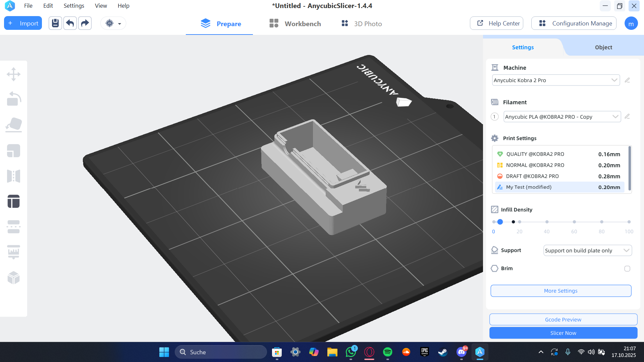Open the Help menu
Image resolution: width=644 pixels, height=362 pixels.
click(123, 6)
